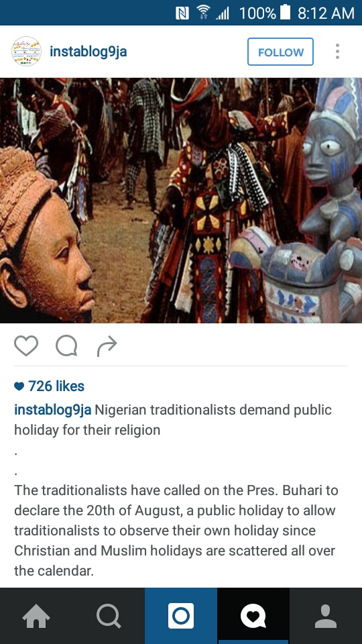The height and width of the screenshot is (644, 362).
Task: Share the post using the arrow icon
Action: pos(107,347)
